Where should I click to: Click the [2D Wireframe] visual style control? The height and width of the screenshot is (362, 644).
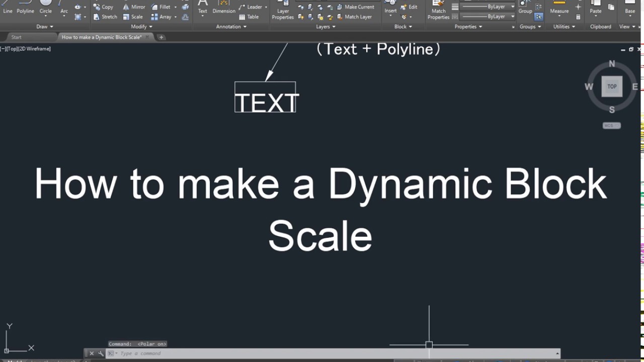(x=35, y=49)
